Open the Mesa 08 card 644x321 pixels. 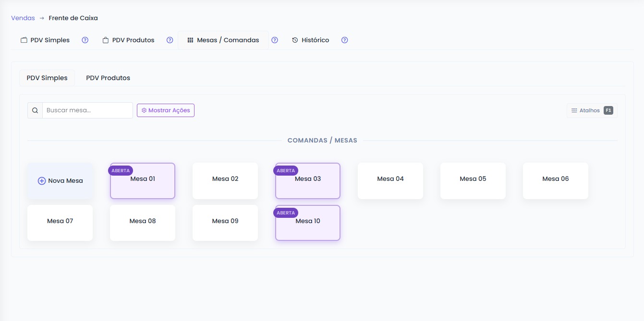click(143, 223)
